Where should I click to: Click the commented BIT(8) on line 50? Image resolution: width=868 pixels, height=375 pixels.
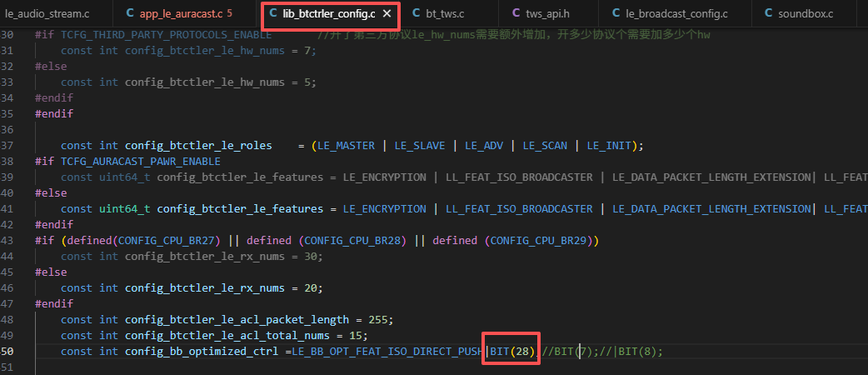pos(637,351)
